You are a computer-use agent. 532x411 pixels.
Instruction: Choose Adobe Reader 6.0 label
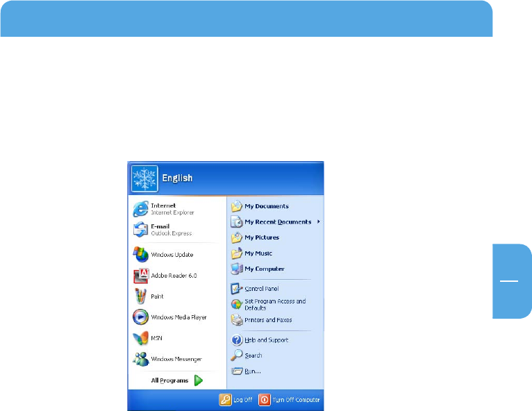click(x=174, y=276)
